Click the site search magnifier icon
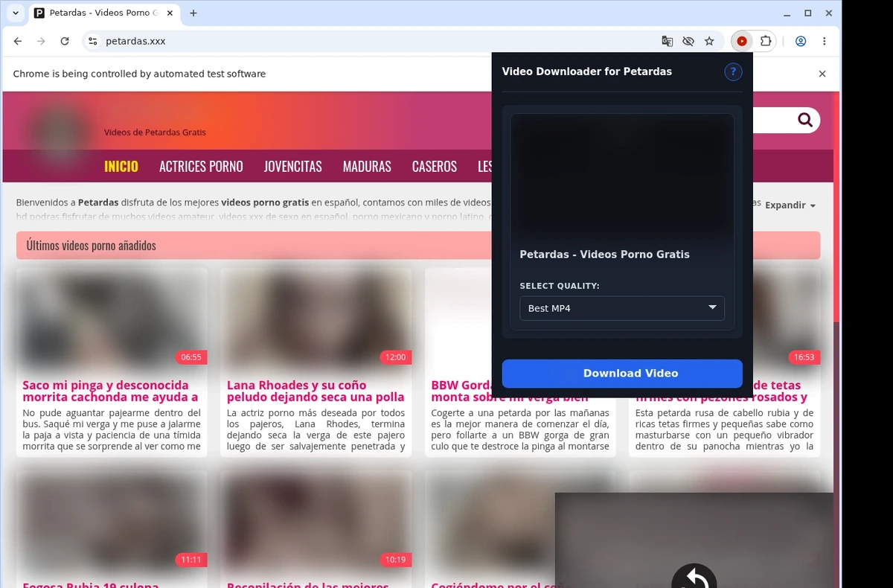The image size is (893, 588). [804, 120]
